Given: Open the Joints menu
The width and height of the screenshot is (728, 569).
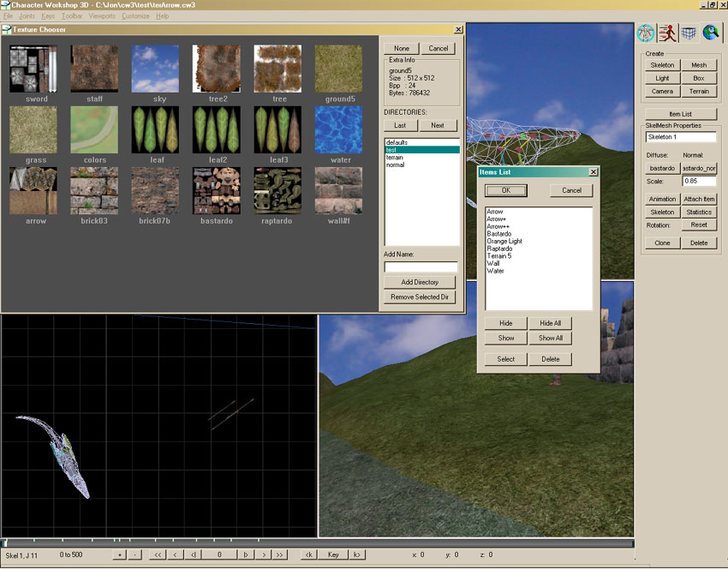Looking at the screenshot, I should click(x=27, y=16).
